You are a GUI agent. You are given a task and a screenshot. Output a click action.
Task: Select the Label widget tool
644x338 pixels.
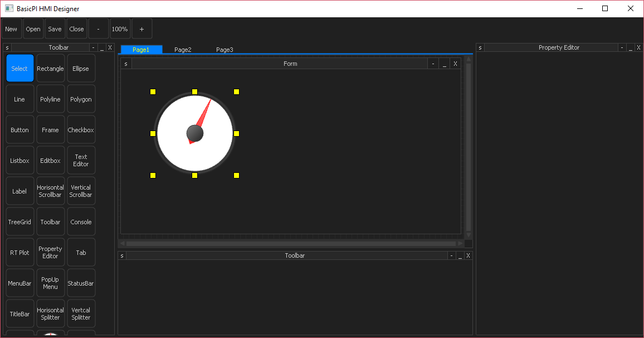19,191
